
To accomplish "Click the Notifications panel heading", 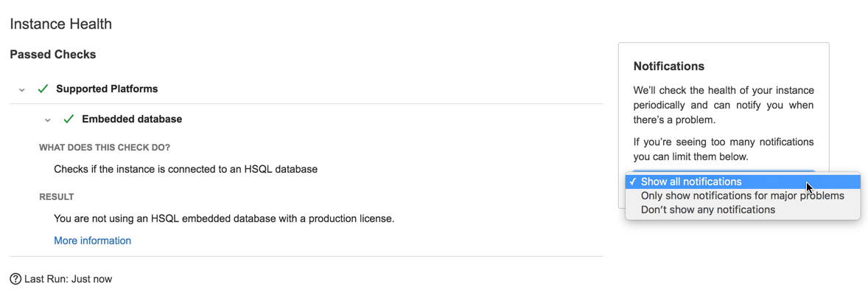I will click(669, 66).
